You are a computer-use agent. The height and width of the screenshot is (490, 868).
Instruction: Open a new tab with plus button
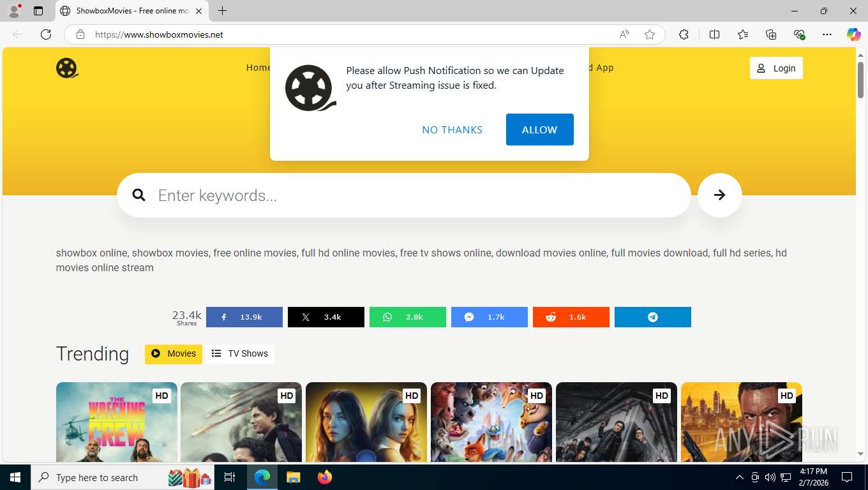222,11
